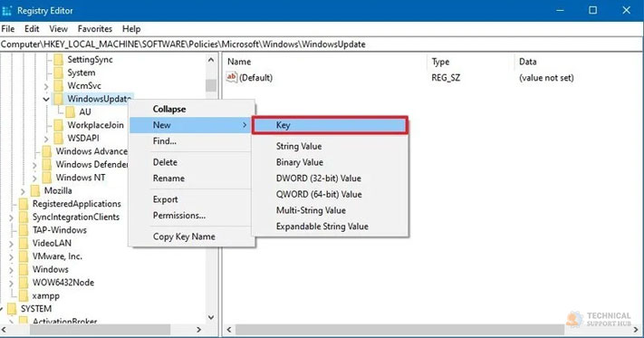Choose Key from the New submenu
The width and height of the screenshot is (644, 338).
[330, 125]
